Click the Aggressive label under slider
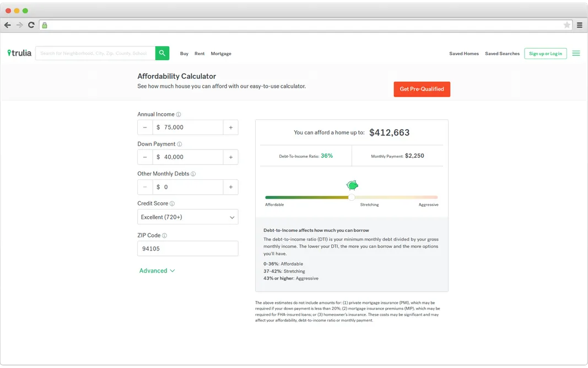This screenshot has height=368, width=588. point(428,205)
